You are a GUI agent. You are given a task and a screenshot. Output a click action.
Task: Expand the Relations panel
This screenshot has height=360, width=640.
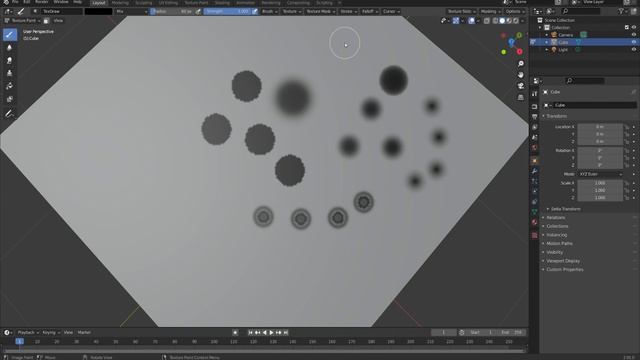555,218
